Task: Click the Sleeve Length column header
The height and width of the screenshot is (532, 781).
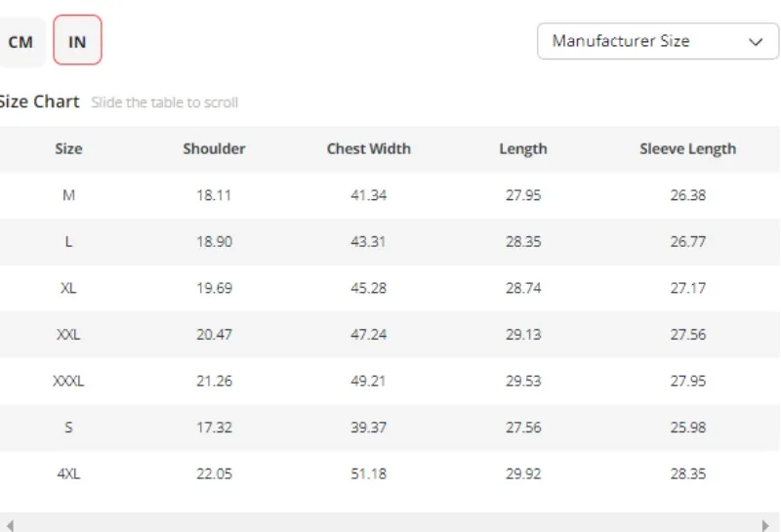Action: pos(687,149)
